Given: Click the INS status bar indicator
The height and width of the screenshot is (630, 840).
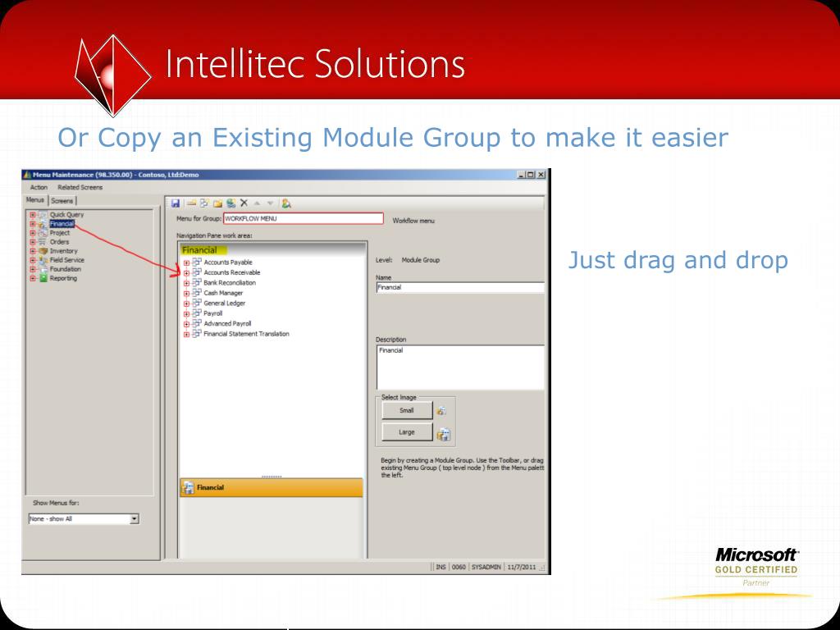Looking at the screenshot, I should tap(441, 567).
